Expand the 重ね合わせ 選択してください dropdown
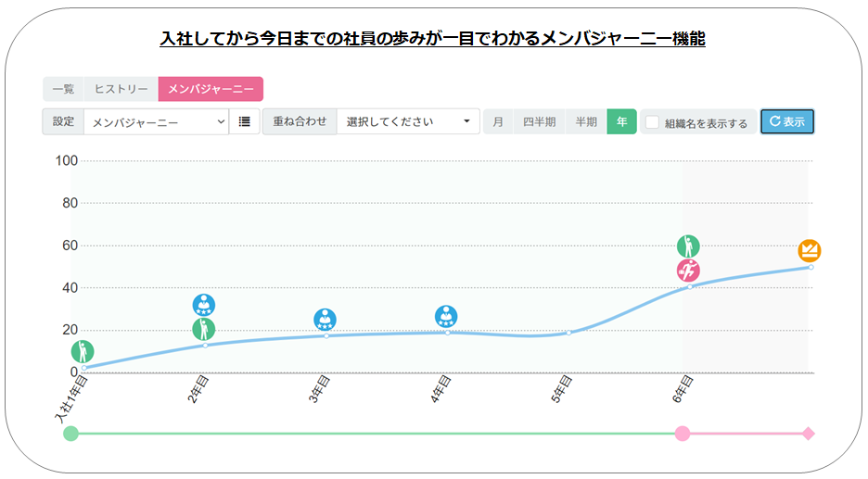Image resolution: width=868 pixels, height=479 pixels. [x=408, y=121]
